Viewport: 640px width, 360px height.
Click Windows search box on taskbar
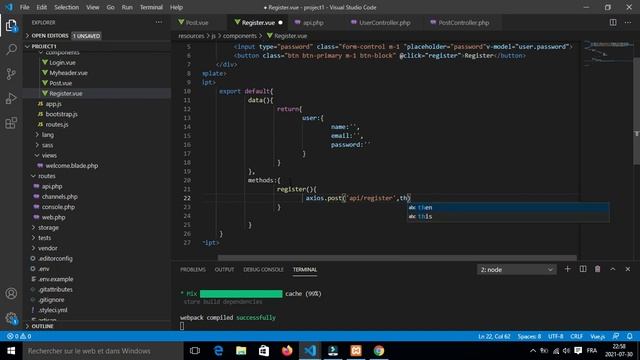point(103,351)
